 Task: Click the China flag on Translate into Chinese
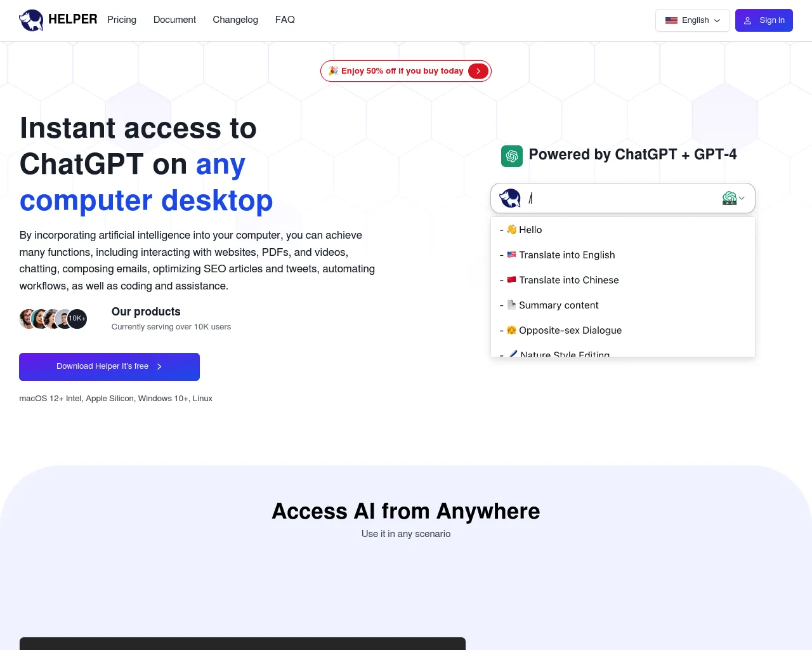point(511,280)
